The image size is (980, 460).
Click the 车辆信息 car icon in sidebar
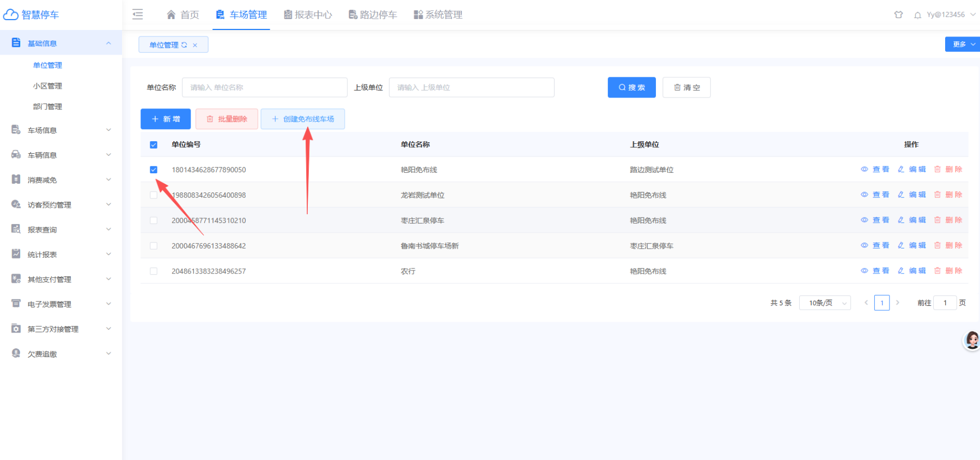(16, 155)
